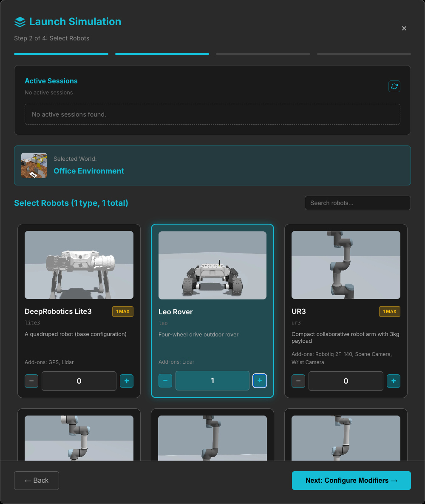This screenshot has height=504, width=425.
Task: Click the UR3 minus stepper icon
Action: tap(298, 381)
